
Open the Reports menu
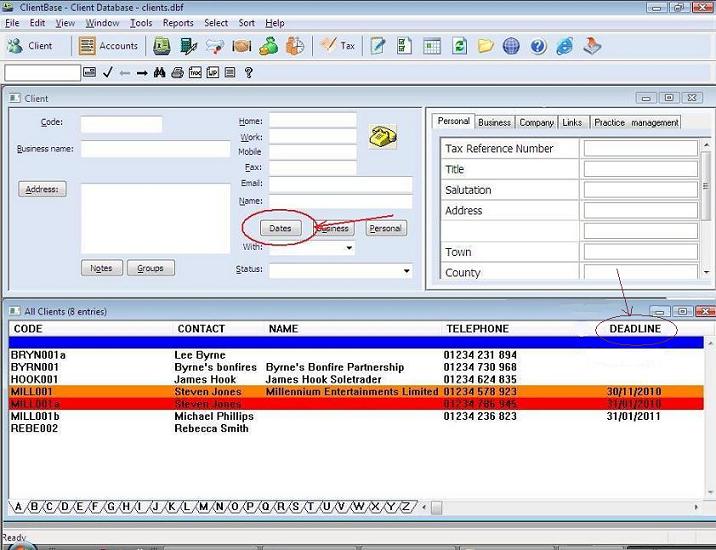(178, 23)
